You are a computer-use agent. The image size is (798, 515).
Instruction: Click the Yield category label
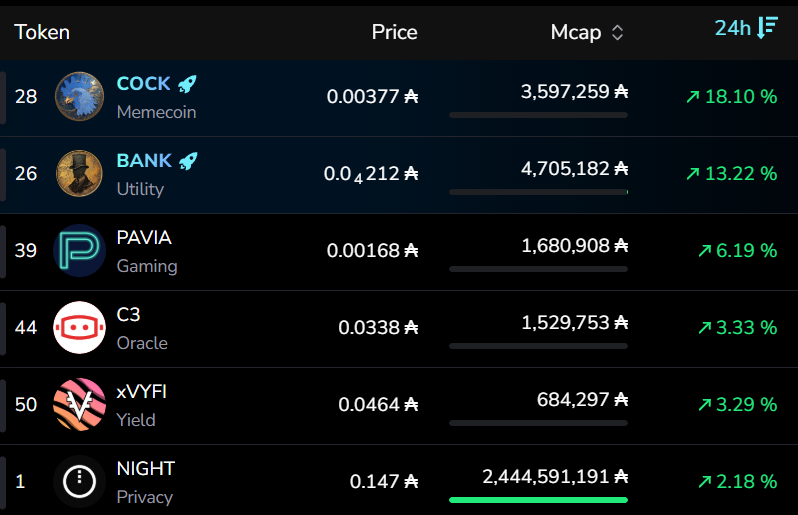coord(136,420)
